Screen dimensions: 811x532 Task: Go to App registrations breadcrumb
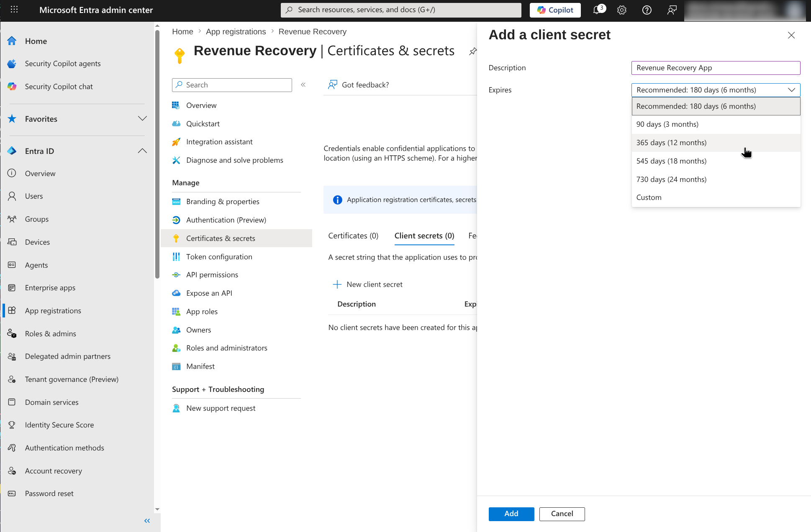click(236, 32)
